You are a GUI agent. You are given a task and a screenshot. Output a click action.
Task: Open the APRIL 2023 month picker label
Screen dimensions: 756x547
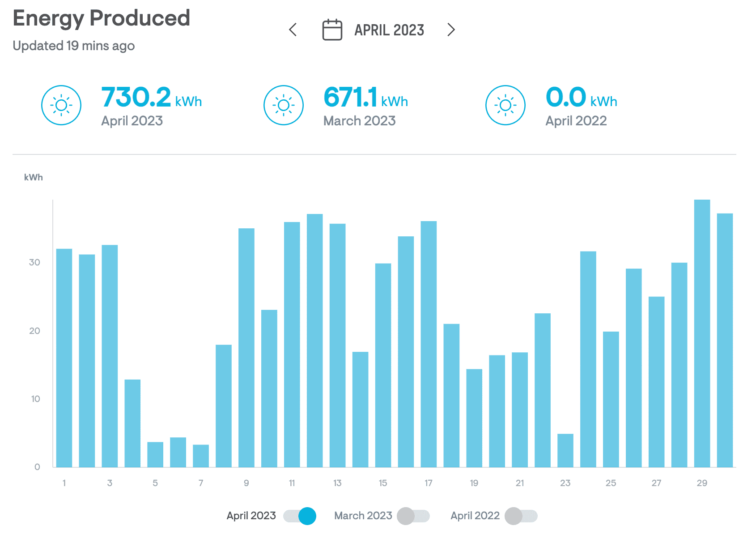[389, 30]
